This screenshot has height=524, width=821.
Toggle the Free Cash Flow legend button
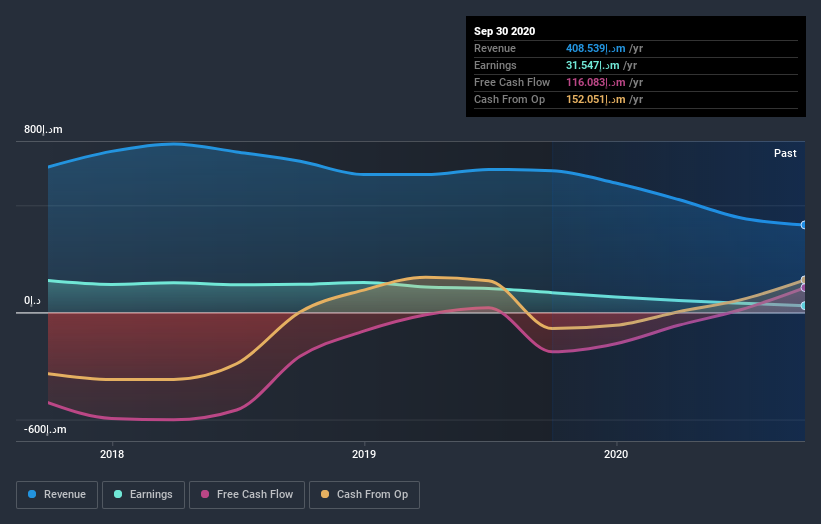[x=247, y=495]
